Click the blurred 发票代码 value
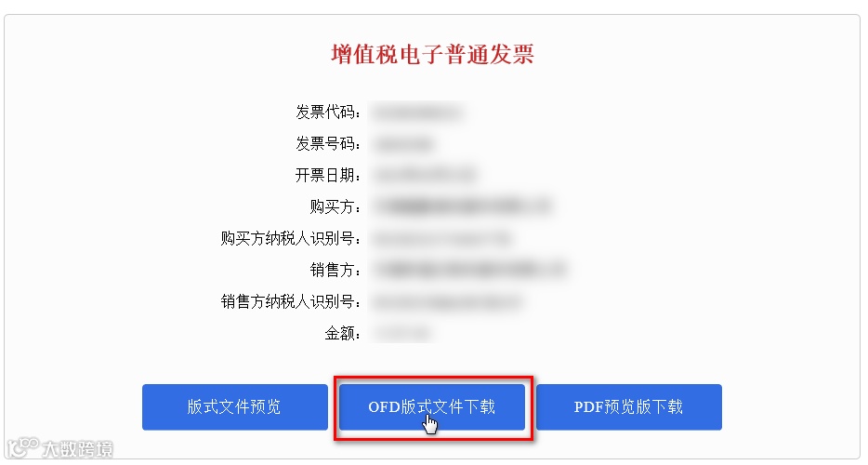This screenshot has height=465, width=868. pyautogui.click(x=417, y=113)
